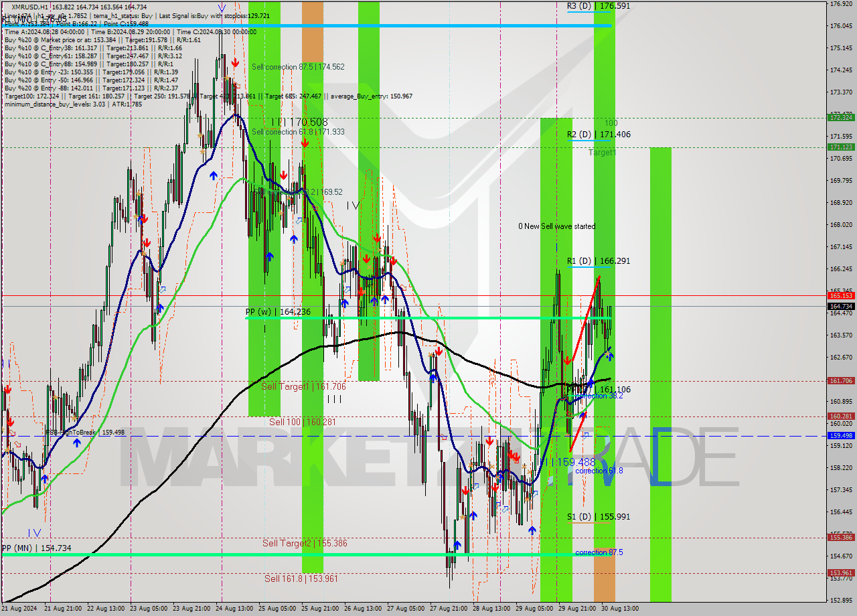
Task: Select the FSB_HighToBreak | 159.498 label
Action: pos(85,433)
